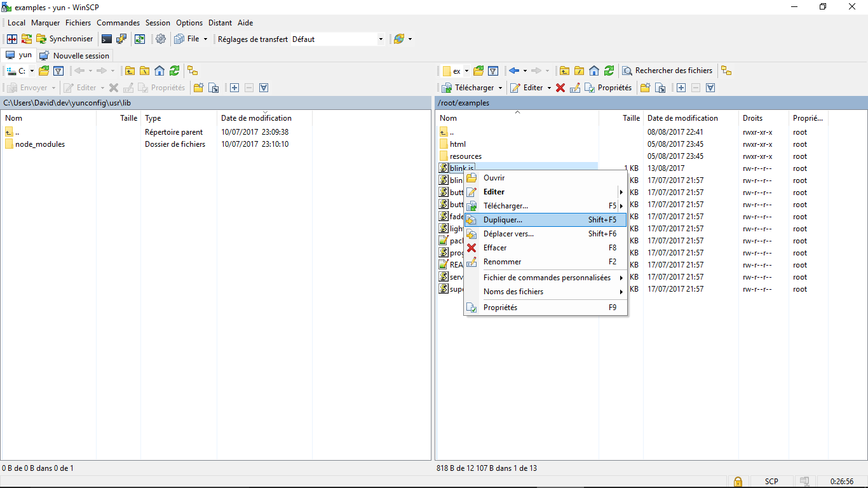Click local panel Open directory icon
Screen dimensions: 868x488
44,71
